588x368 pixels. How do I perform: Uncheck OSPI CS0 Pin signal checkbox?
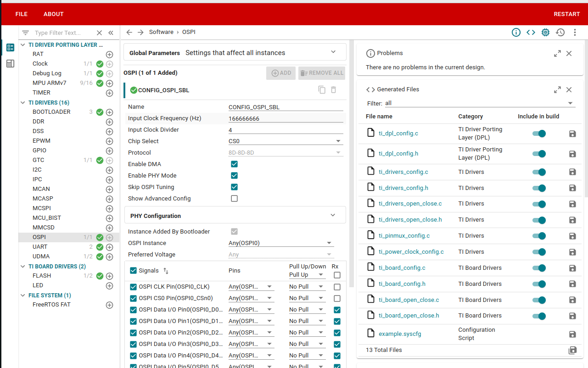(133, 298)
